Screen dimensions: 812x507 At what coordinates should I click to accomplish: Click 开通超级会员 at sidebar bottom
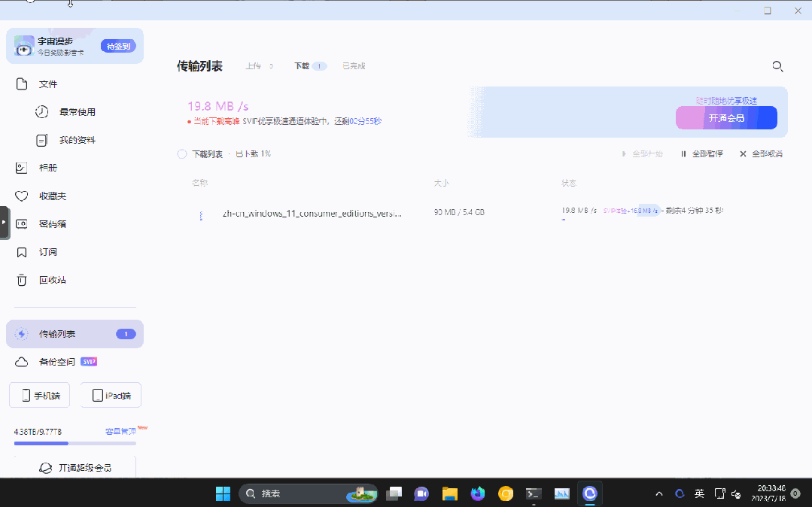coord(75,468)
